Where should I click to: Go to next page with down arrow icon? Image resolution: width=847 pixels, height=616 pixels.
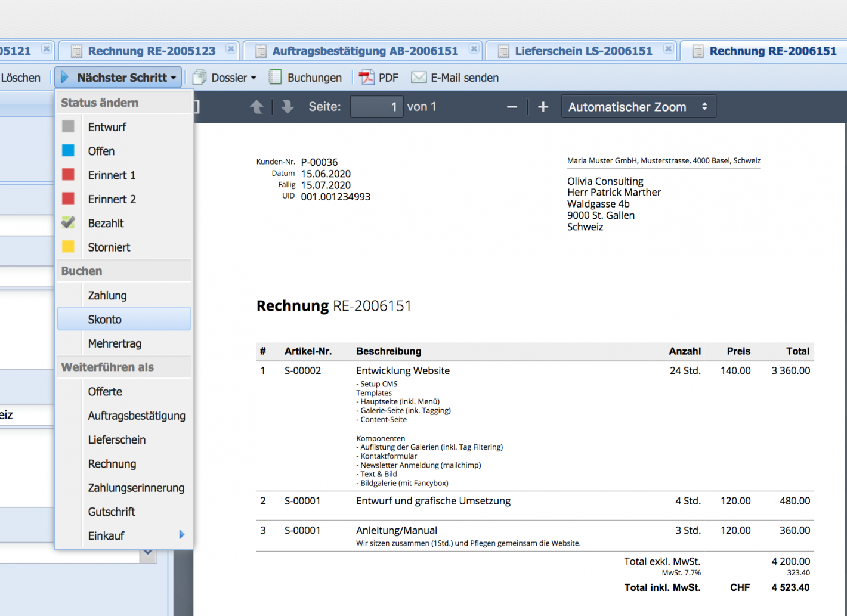[x=287, y=106]
